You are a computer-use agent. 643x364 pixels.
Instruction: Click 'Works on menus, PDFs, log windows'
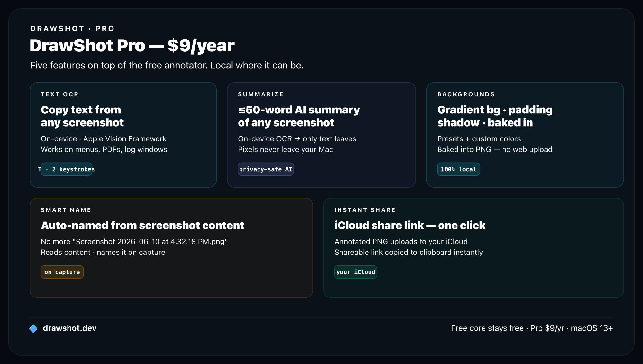coord(104,150)
